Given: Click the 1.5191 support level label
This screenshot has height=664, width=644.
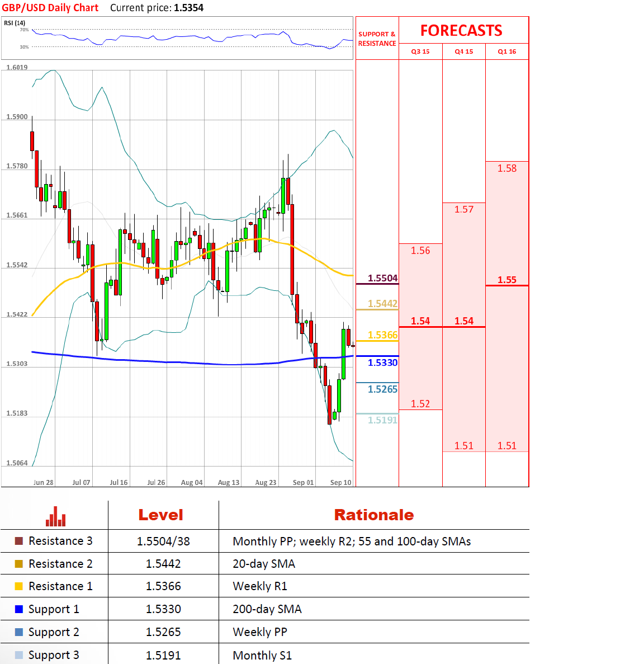Looking at the screenshot, I should point(382,420).
